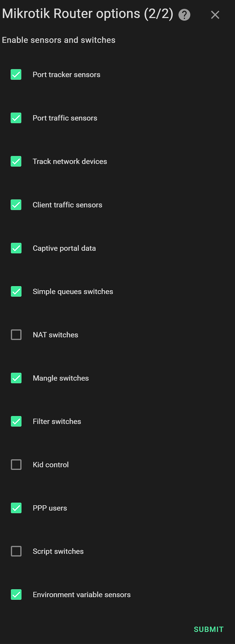Enable Kid control
Image resolution: width=235 pixels, height=644 pixels.
[x=16, y=465]
